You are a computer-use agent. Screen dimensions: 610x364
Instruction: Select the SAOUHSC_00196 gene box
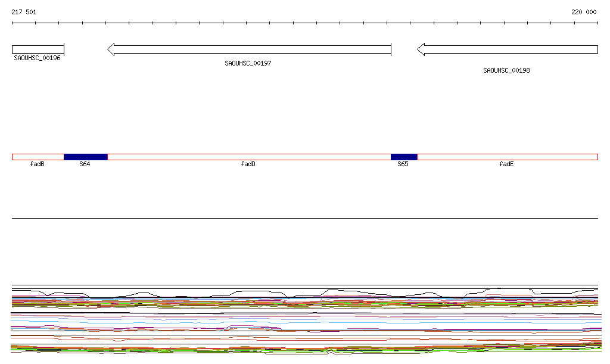(38, 49)
